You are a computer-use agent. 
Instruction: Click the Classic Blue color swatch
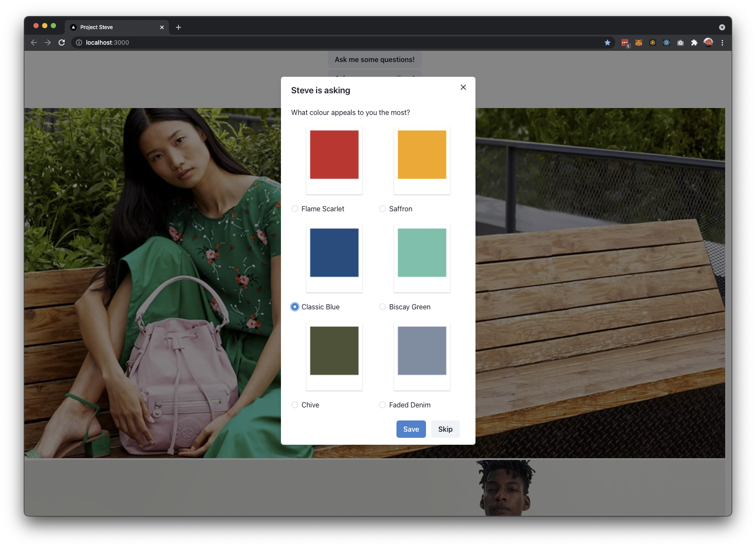[334, 253]
